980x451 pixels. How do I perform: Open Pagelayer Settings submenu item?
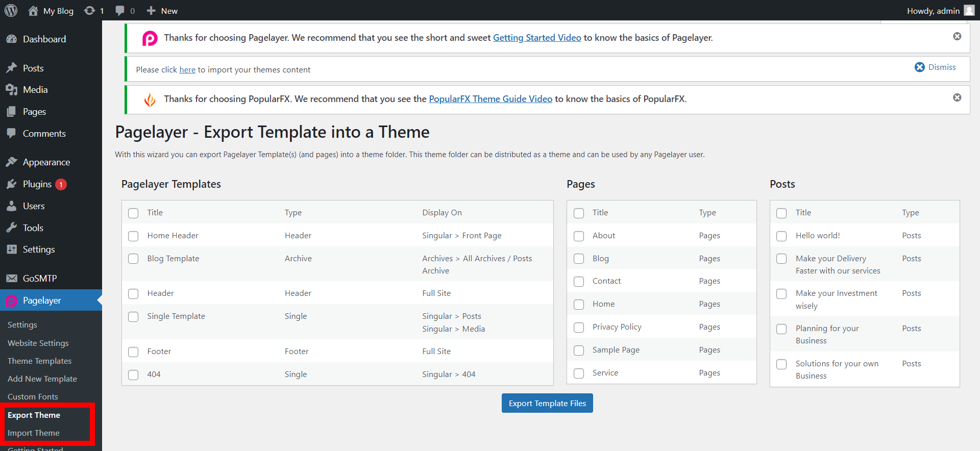pyautogui.click(x=22, y=325)
